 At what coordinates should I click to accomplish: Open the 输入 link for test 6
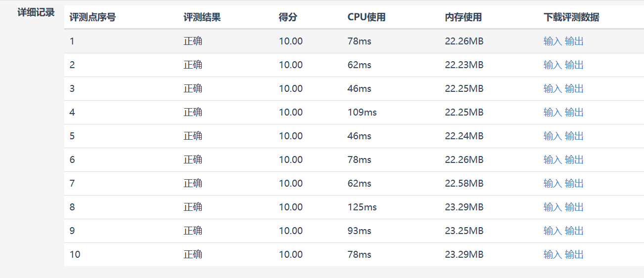(552, 160)
